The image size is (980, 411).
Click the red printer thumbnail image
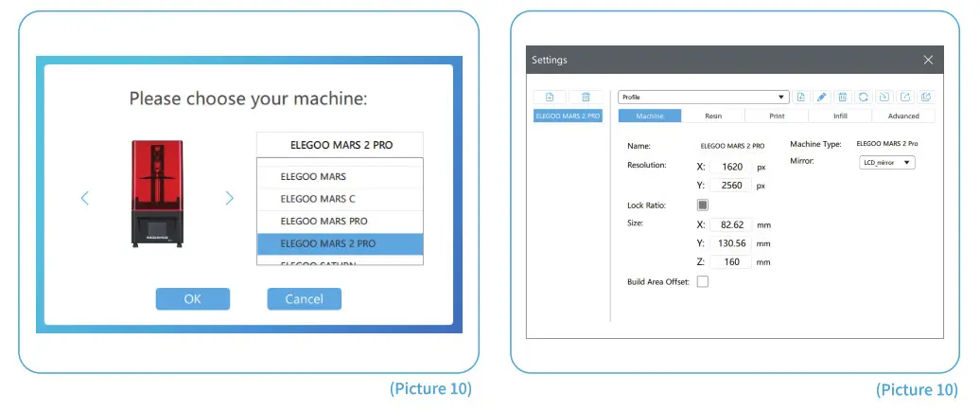157,193
